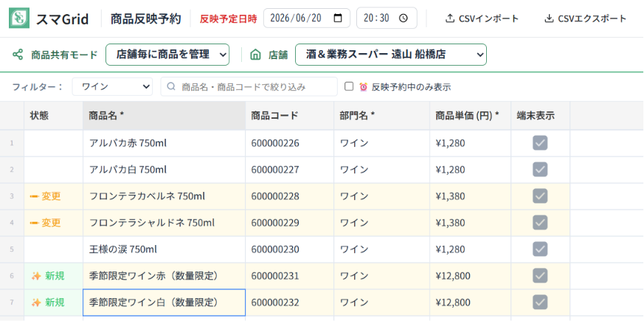Click the magnifier icon in search box
The width and height of the screenshot is (644, 321).
coord(173,87)
